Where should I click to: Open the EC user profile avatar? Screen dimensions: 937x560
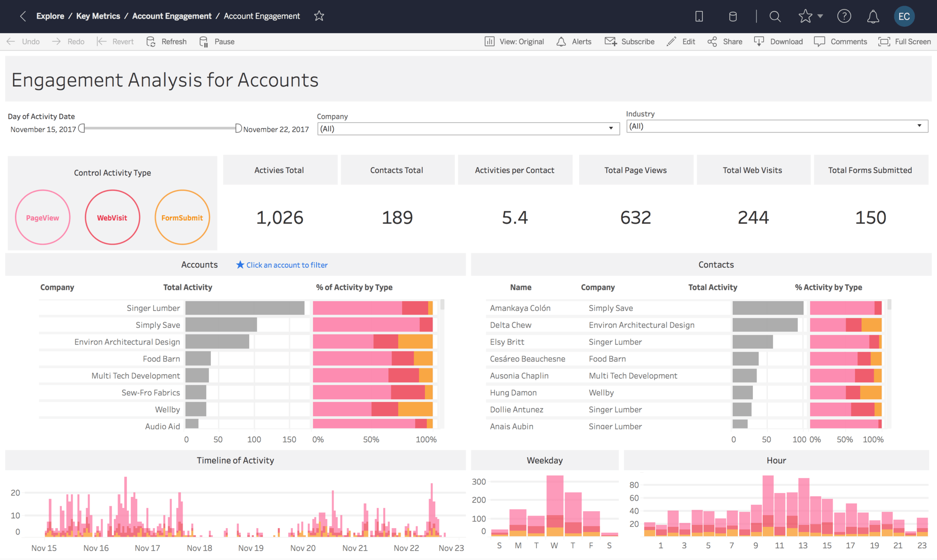(x=904, y=16)
